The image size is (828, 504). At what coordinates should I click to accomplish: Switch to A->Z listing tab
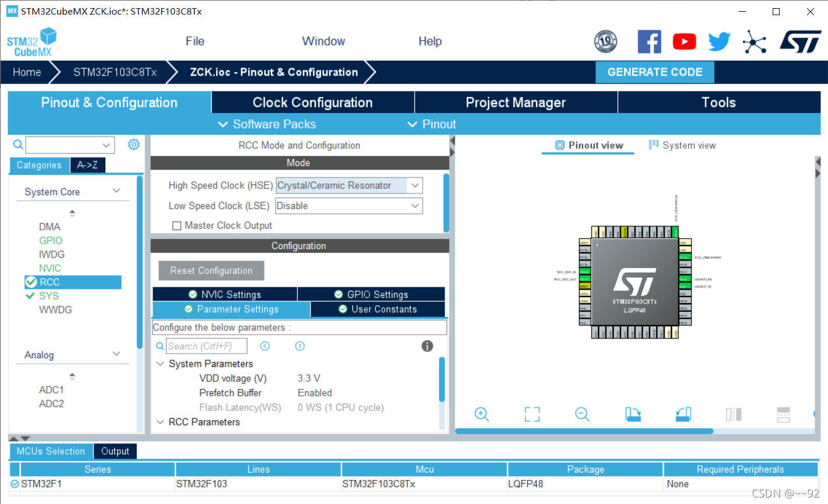pos(87,165)
